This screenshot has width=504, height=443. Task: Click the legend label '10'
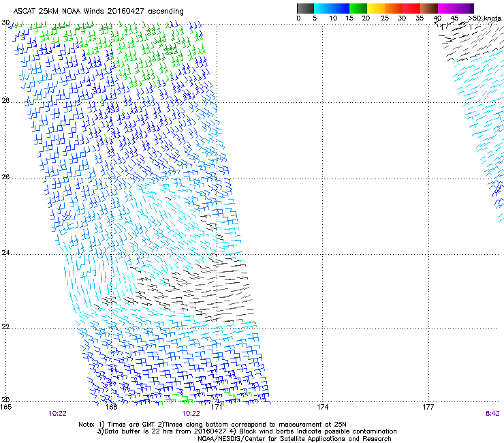pyautogui.click(x=333, y=18)
